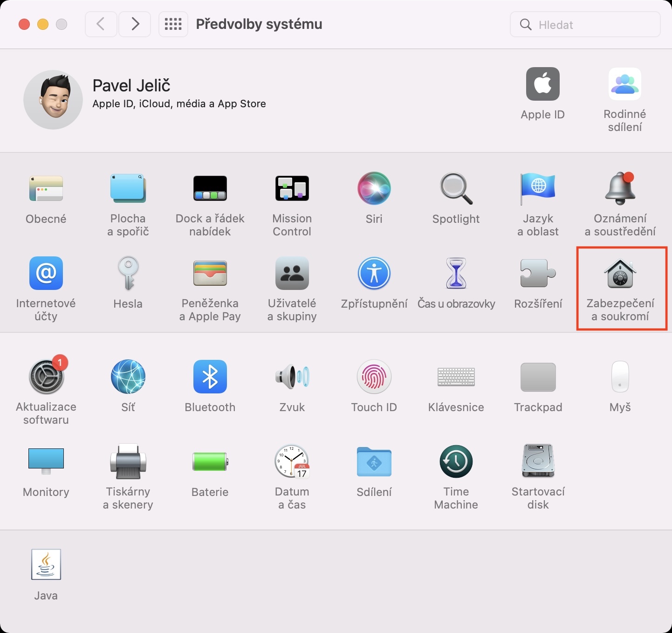The image size is (672, 633).
Task: Open the Síť network preferences
Action: (x=128, y=377)
